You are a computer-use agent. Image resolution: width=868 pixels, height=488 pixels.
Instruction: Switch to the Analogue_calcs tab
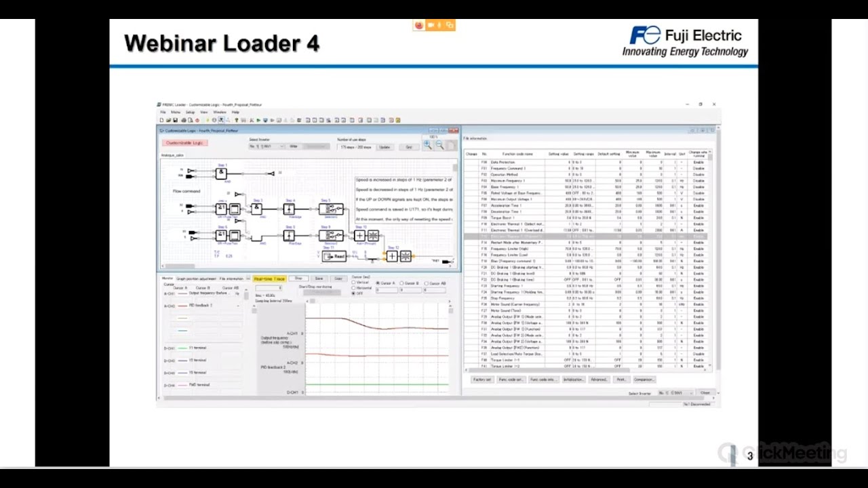[172, 155]
